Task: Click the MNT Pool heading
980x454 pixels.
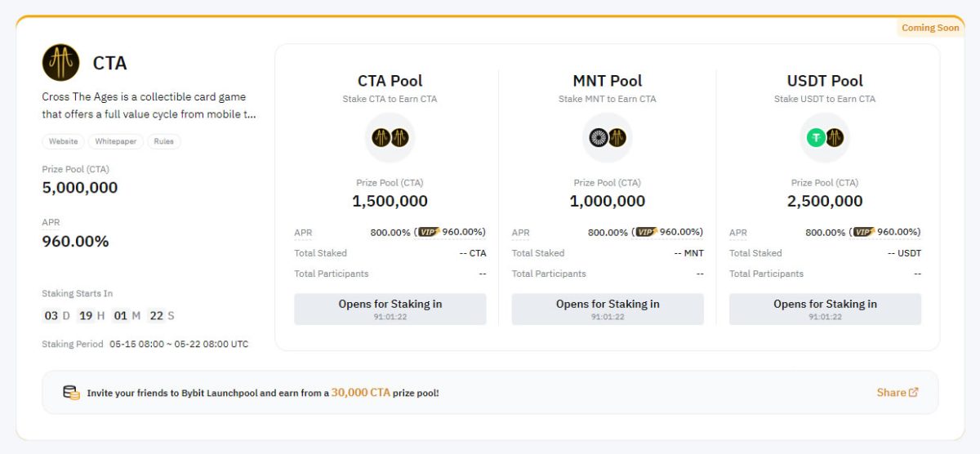Action: (608, 81)
